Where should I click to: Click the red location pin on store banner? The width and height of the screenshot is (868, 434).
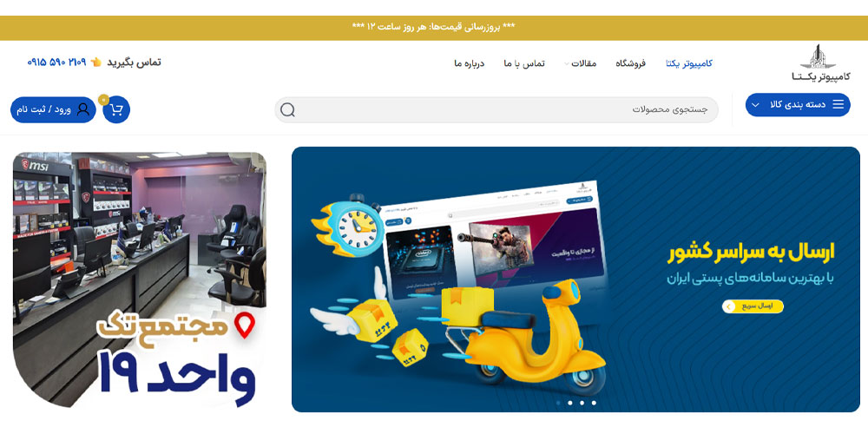coord(244,325)
